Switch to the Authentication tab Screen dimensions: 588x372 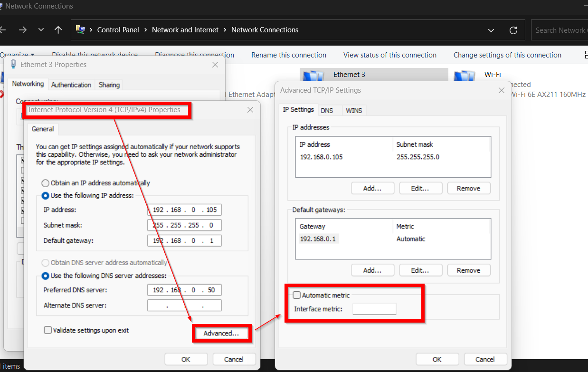[71, 85]
